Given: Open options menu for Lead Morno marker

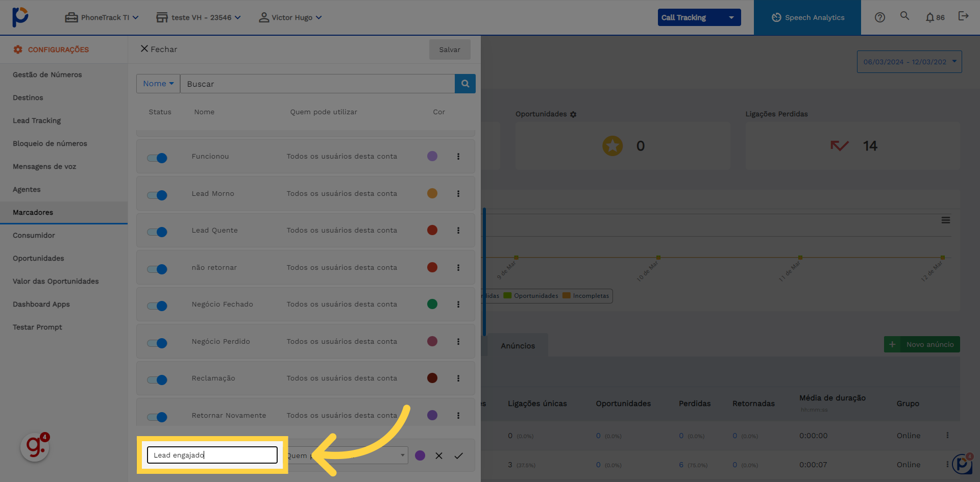Looking at the screenshot, I should (x=458, y=194).
